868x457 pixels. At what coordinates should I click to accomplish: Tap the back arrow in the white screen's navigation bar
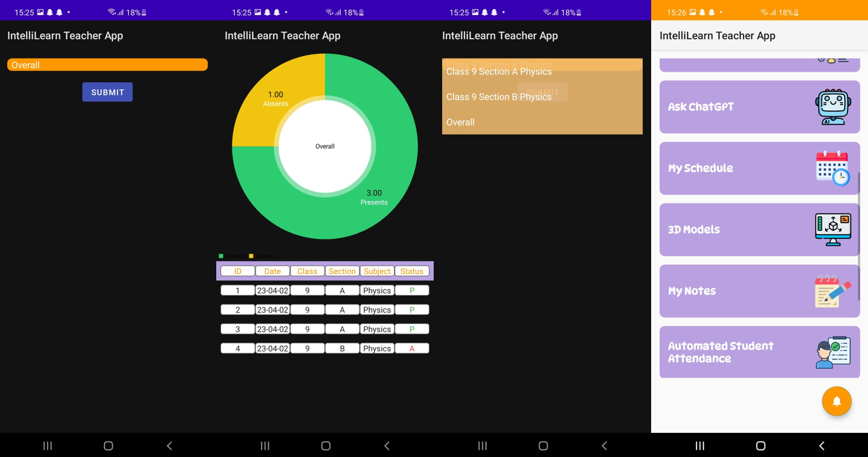coord(821,446)
